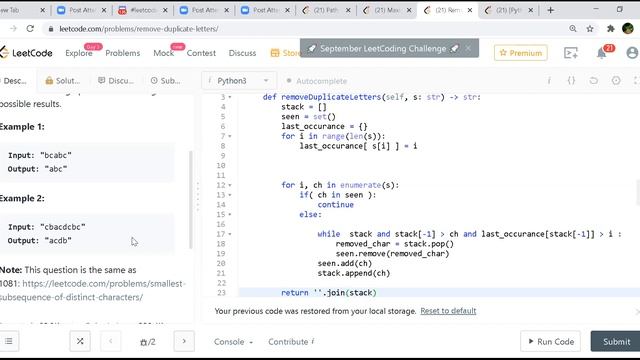Image resolution: width=640 pixels, height=360 pixels.
Task: Open Chrome profile avatar
Action: [628, 29]
